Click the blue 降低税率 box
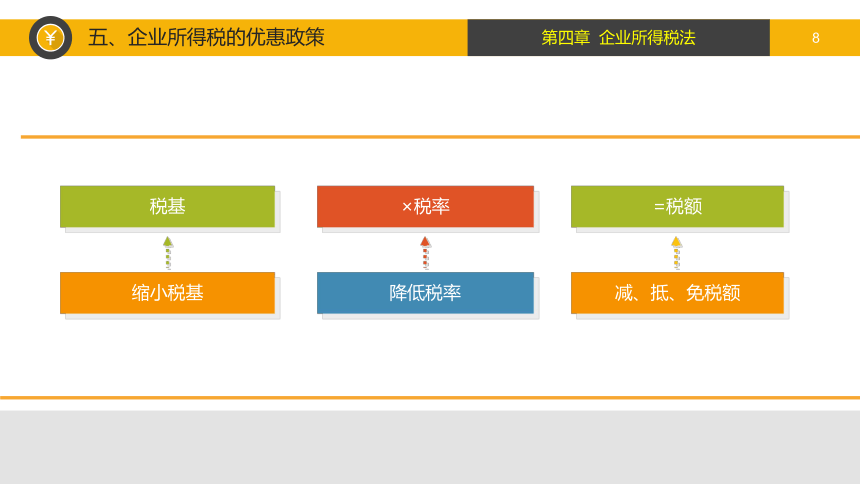The width and height of the screenshot is (860, 484). 425,293
